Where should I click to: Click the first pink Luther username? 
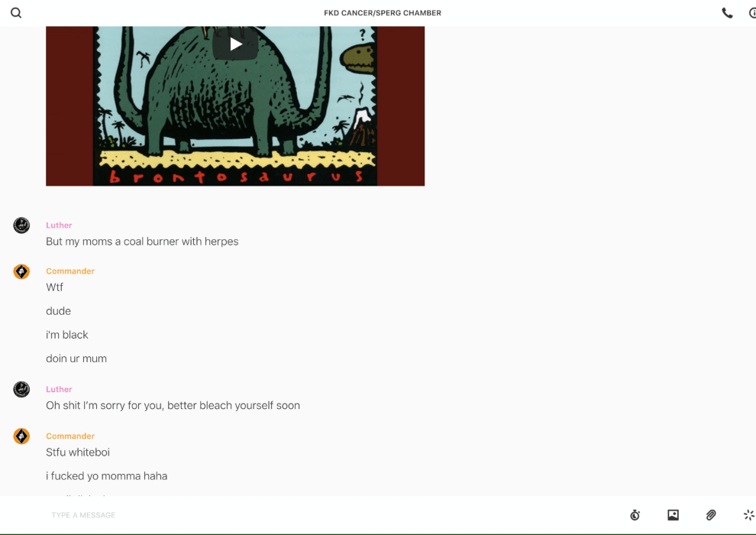coord(59,225)
